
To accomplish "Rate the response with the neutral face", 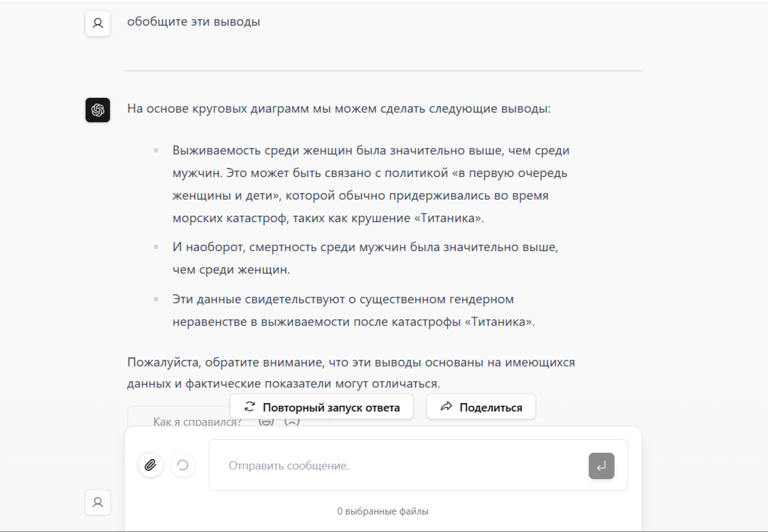I will 266,421.
